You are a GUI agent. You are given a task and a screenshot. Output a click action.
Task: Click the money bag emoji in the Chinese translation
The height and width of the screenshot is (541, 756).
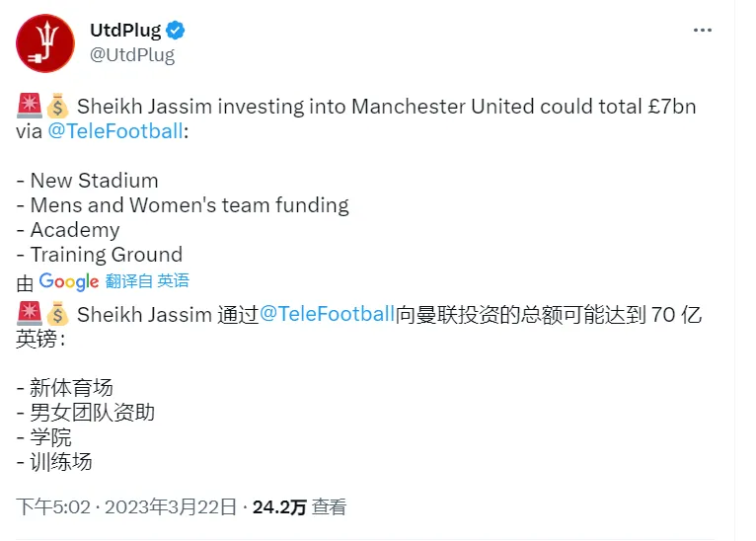point(57,313)
